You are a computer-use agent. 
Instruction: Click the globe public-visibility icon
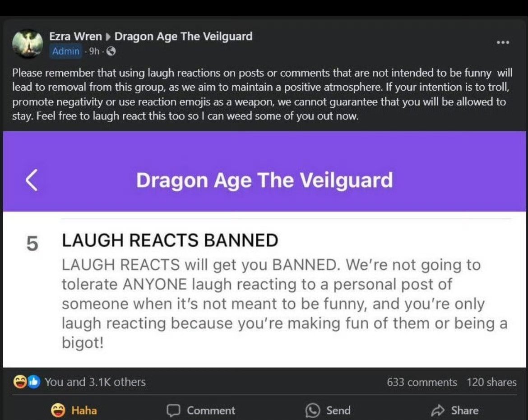pos(111,51)
